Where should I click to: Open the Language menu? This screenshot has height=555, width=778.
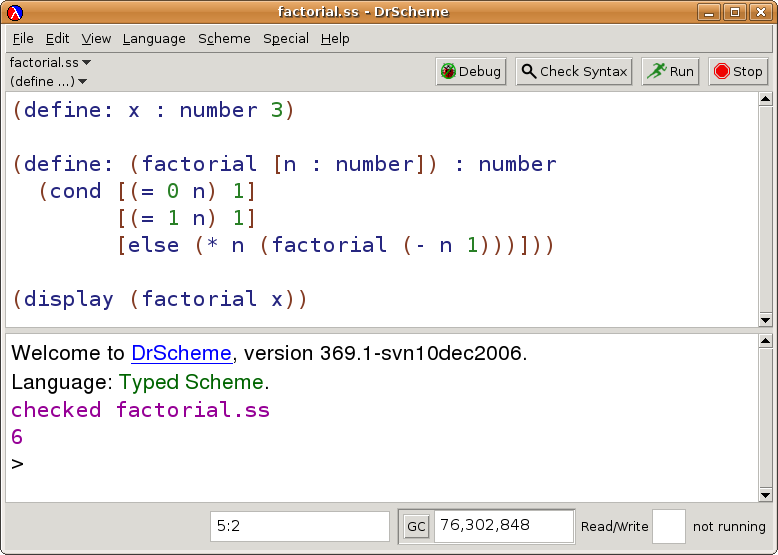point(154,38)
